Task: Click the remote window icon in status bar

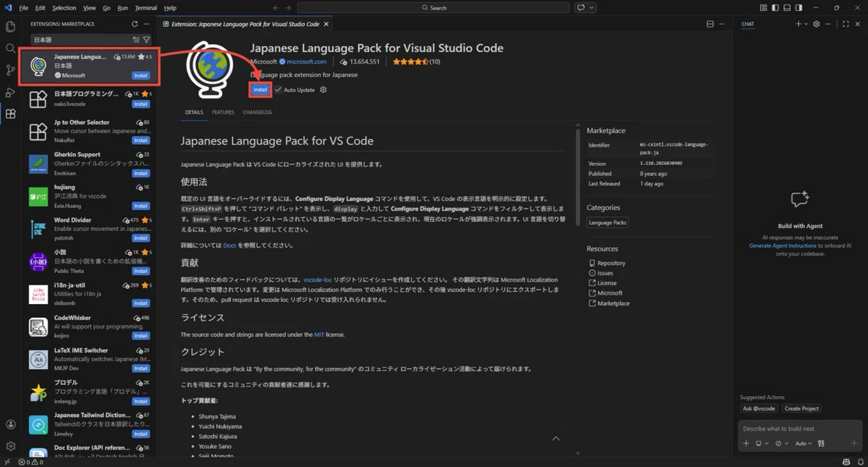Action: [7, 462]
